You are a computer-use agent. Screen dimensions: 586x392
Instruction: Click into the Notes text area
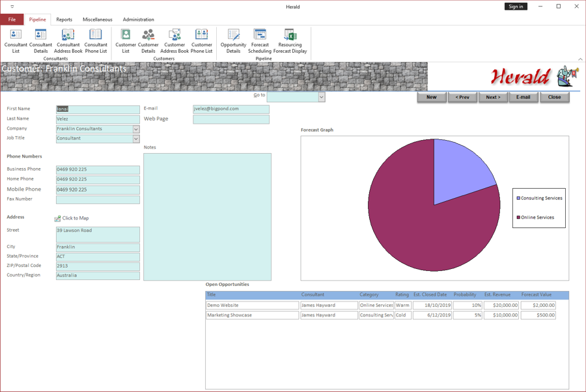point(208,217)
